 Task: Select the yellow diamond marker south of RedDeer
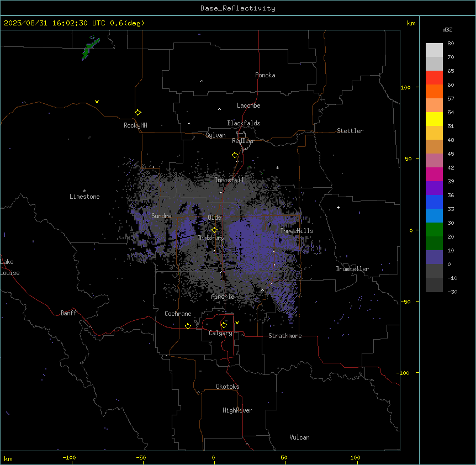(235, 155)
